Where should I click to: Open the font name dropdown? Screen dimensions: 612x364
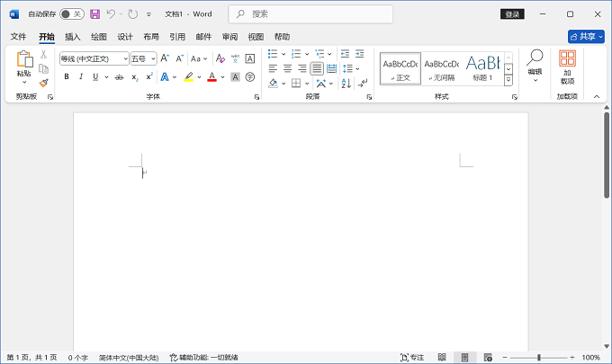[x=126, y=58]
